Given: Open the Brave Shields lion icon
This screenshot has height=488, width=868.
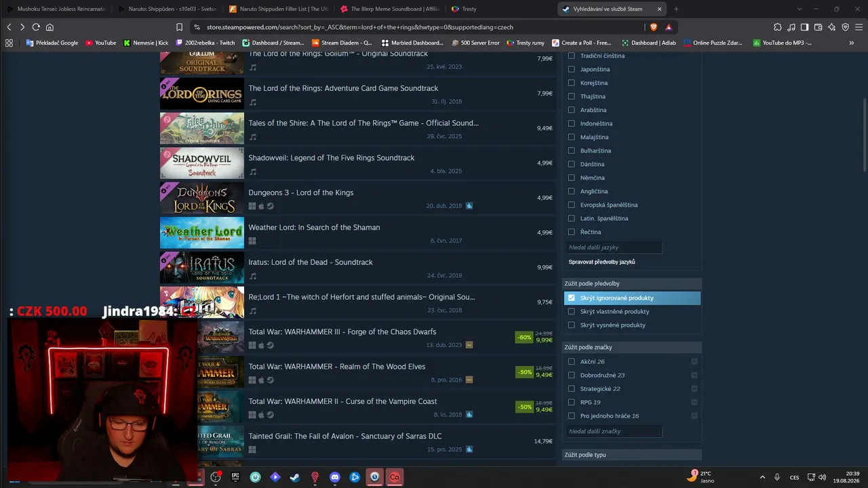Looking at the screenshot, I should pos(653,27).
